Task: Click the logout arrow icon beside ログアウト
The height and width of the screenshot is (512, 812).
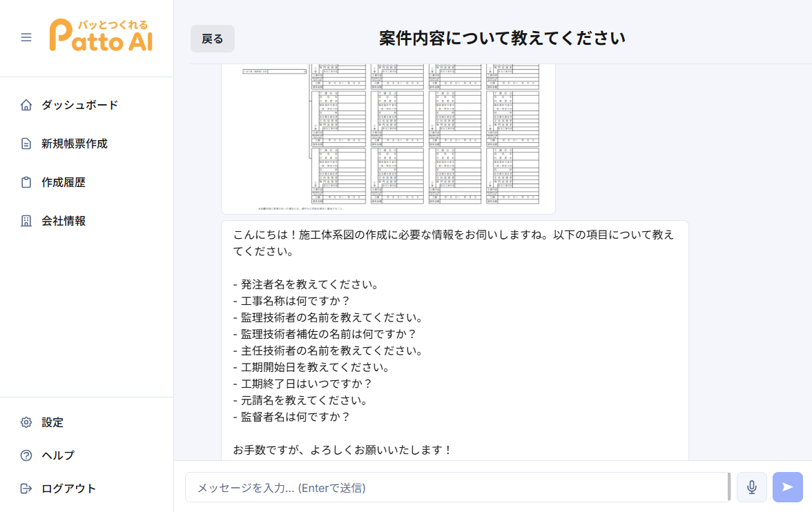Action: click(26, 488)
